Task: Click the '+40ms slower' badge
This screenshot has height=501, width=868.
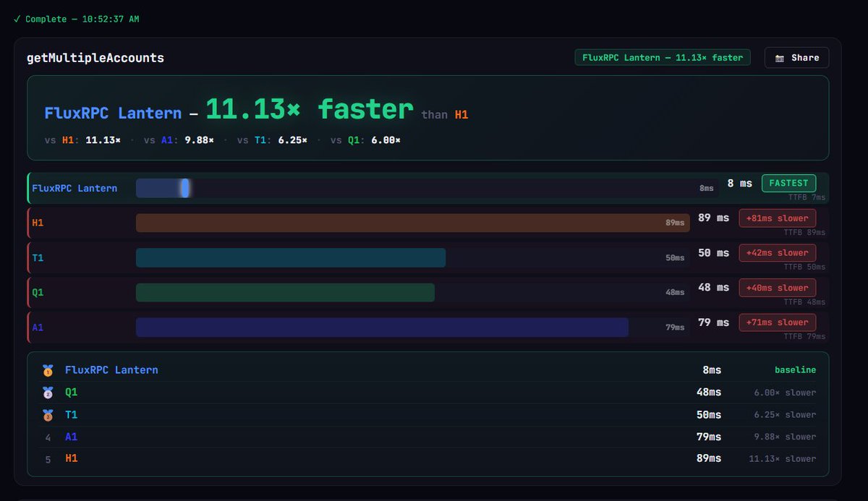Action: tap(778, 287)
